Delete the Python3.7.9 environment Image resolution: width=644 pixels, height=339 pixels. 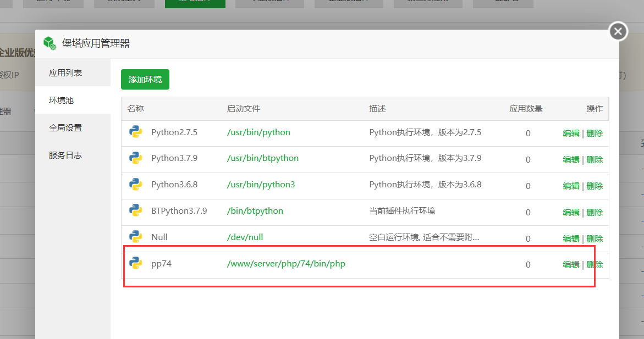tap(595, 159)
